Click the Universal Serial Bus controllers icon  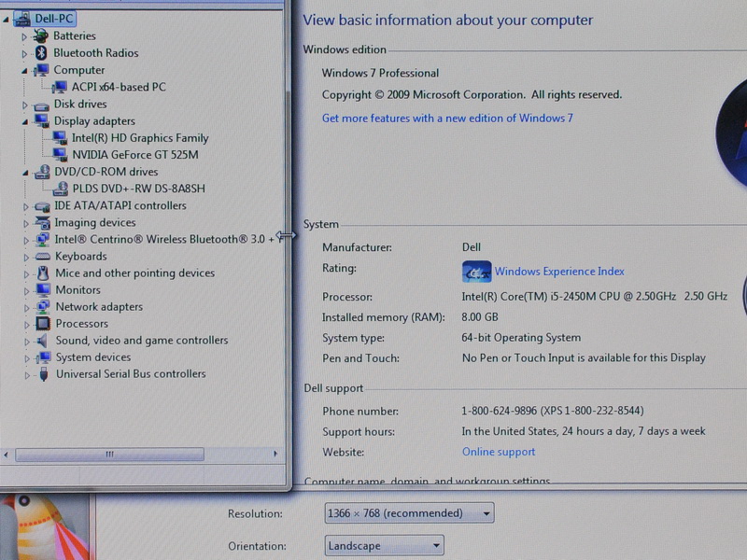44,374
